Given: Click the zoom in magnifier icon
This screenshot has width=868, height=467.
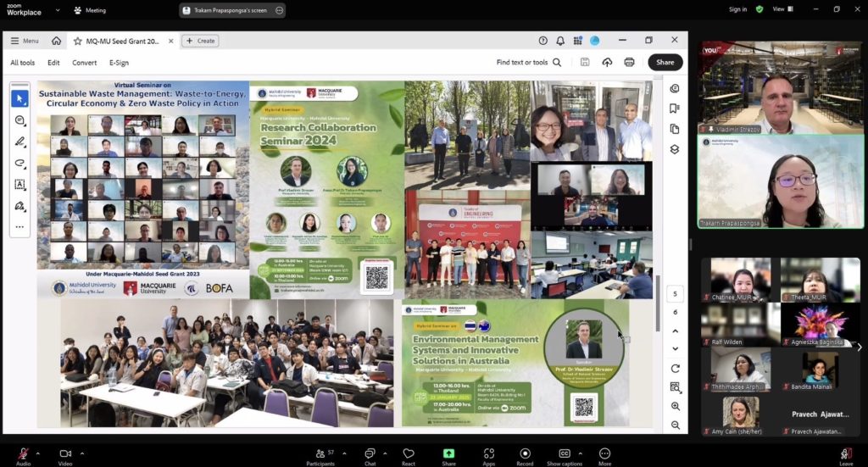Looking at the screenshot, I should click(675, 405).
